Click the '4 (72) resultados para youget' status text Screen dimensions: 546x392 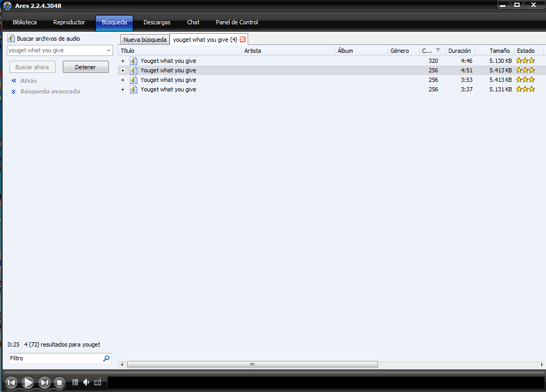[x=62, y=344]
